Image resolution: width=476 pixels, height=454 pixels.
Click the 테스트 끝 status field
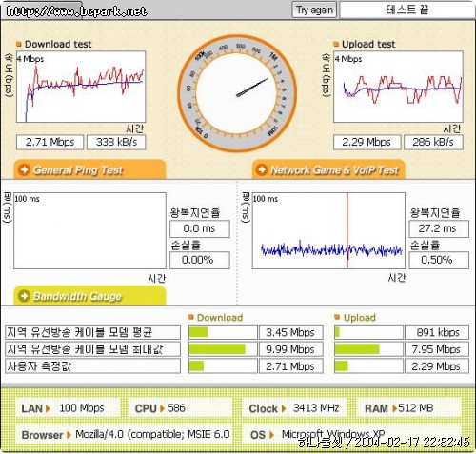(x=407, y=10)
